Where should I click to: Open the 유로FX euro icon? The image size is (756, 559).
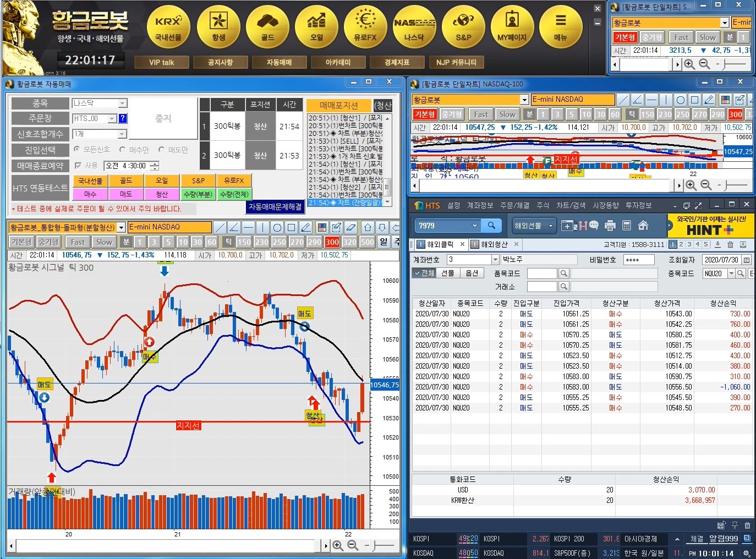pyautogui.click(x=365, y=26)
